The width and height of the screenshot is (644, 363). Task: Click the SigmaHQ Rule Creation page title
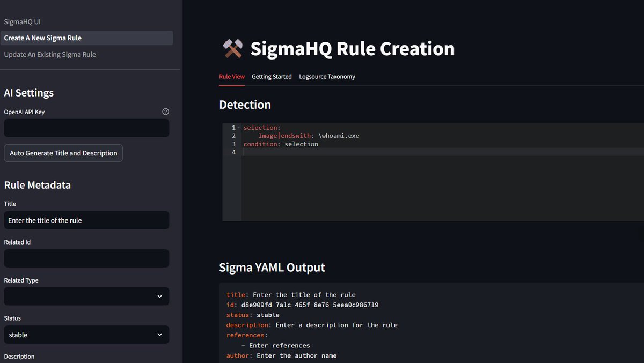pyautogui.click(x=353, y=49)
